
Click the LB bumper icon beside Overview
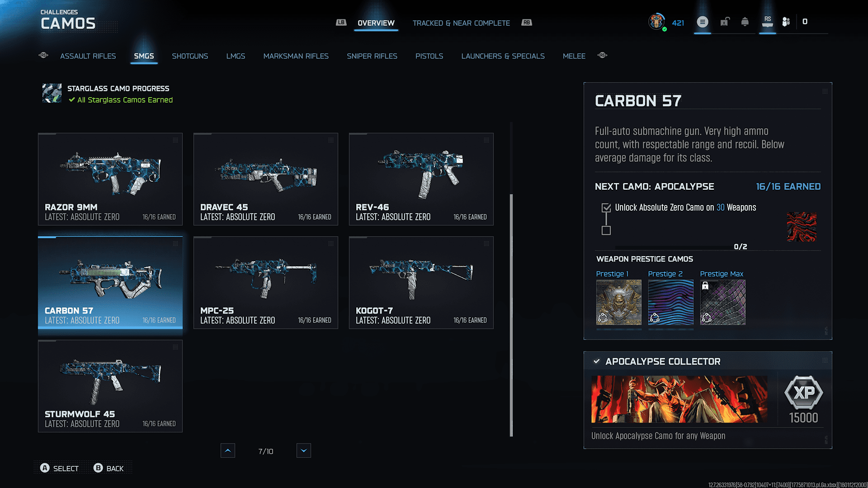coord(341,23)
